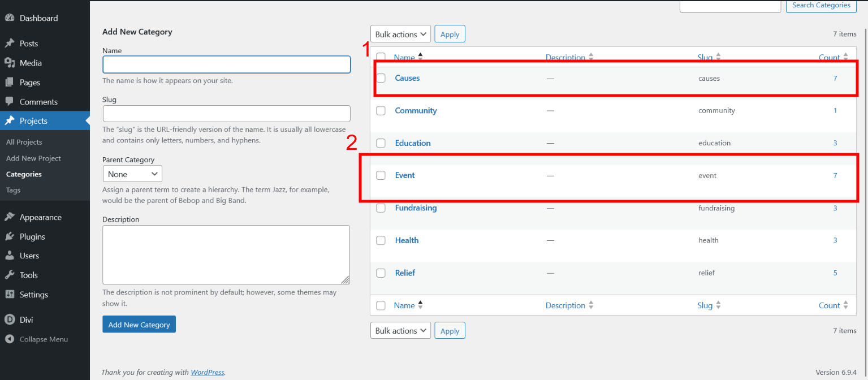Image resolution: width=868 pixels, height=380 pixels.
Task: Open the Fundraising category link
Action: click(x=416, y=208)
